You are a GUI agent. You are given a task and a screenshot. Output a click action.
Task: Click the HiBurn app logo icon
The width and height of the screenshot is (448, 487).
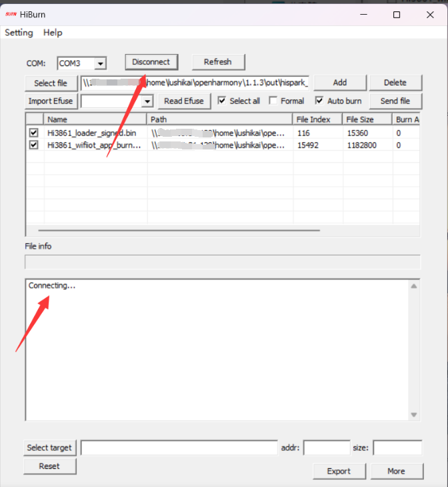coord(11,14)
